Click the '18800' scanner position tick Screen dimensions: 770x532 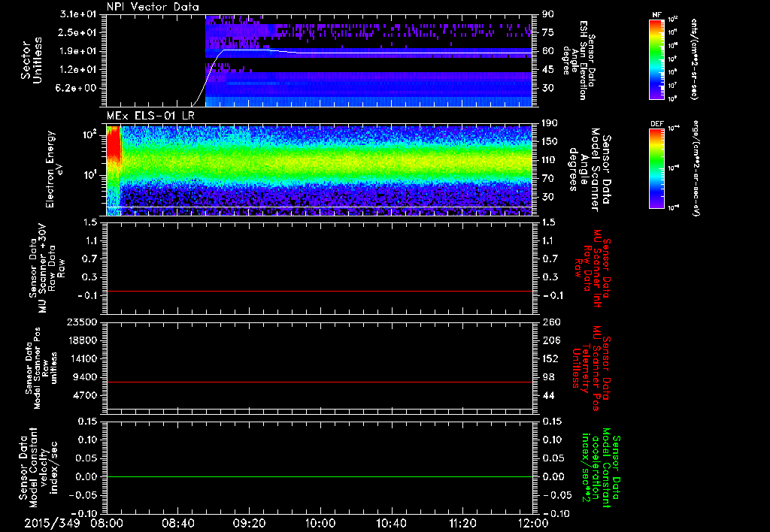(x=81, y=340)
